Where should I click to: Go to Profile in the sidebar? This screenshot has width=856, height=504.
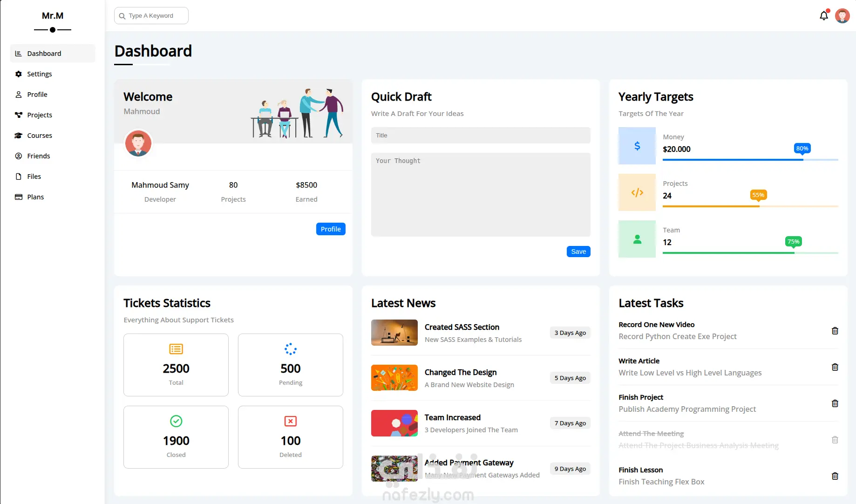coord(53,95)
